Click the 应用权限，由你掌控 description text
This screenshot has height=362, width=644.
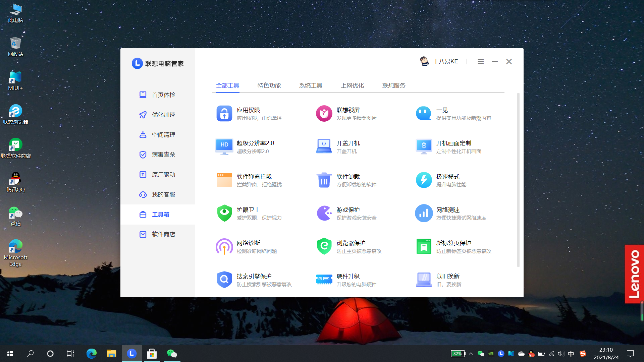tap(259, 118)
